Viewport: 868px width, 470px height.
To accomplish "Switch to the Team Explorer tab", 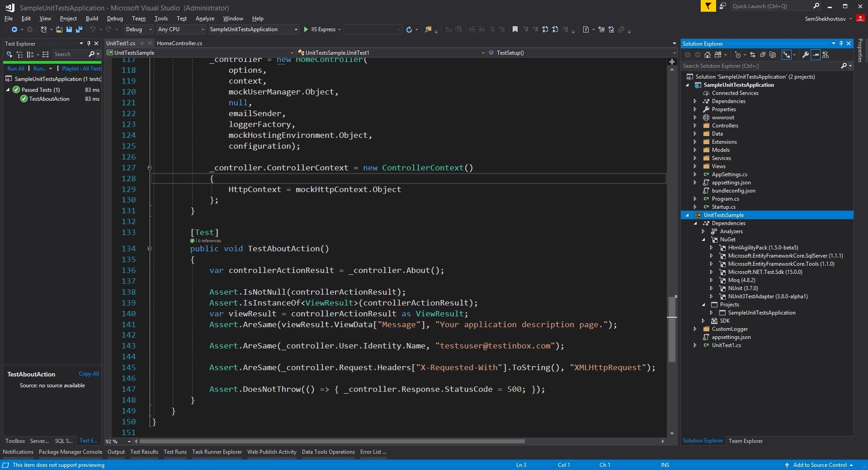I will click(x=745, y=441).
